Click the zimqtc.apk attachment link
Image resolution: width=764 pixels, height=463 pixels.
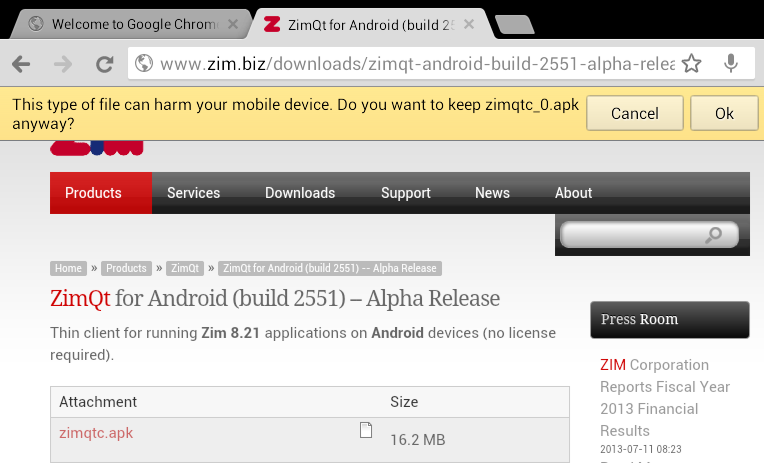pos(96,433)
